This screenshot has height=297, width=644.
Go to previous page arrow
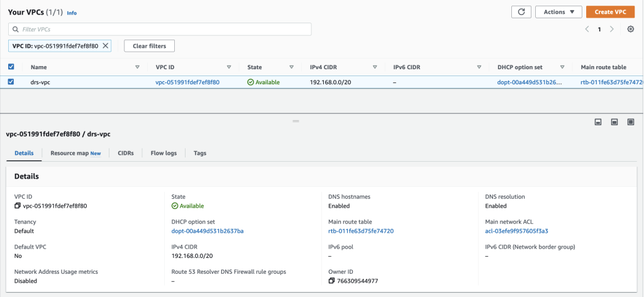587,29
